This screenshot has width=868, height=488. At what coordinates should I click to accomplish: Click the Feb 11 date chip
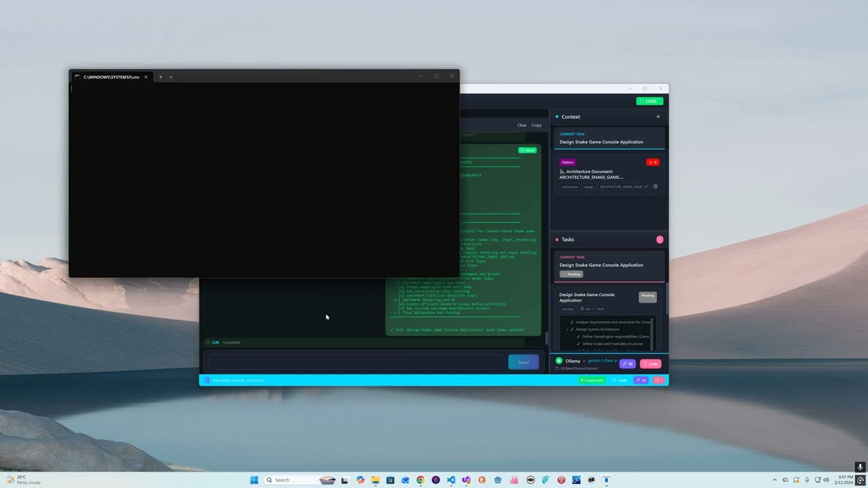coord(593,309)
